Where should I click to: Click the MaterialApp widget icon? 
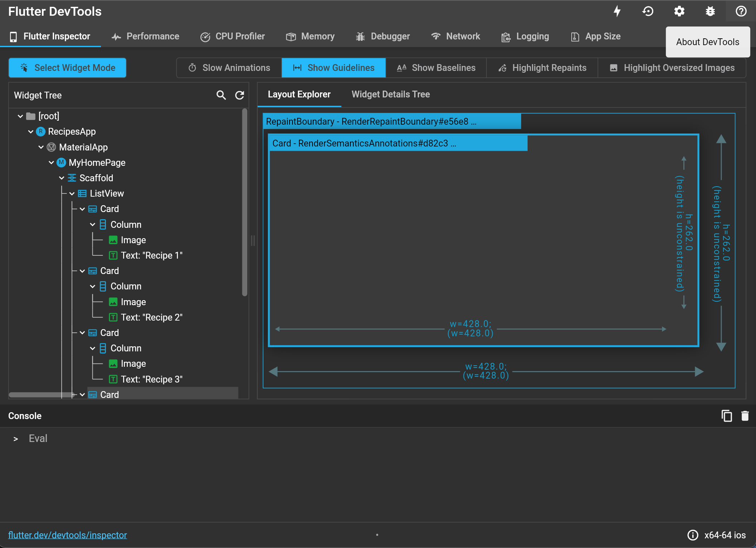52,147
